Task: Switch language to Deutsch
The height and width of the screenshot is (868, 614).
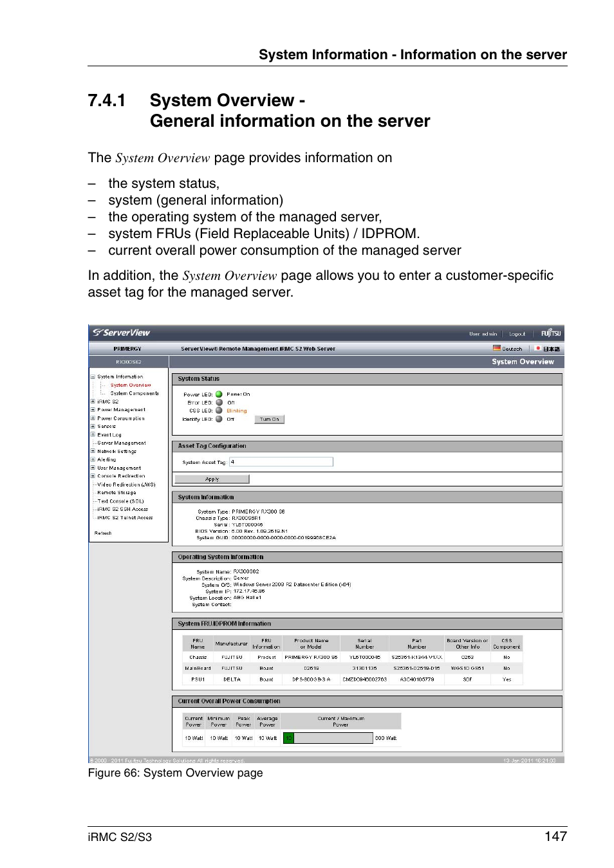Action: pos(512,349)
